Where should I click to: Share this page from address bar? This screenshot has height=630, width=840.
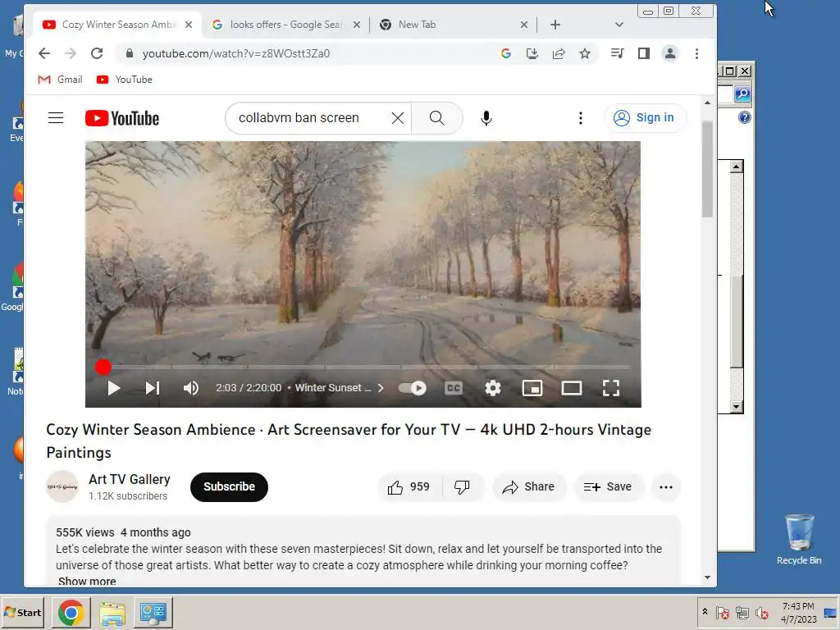558,53
